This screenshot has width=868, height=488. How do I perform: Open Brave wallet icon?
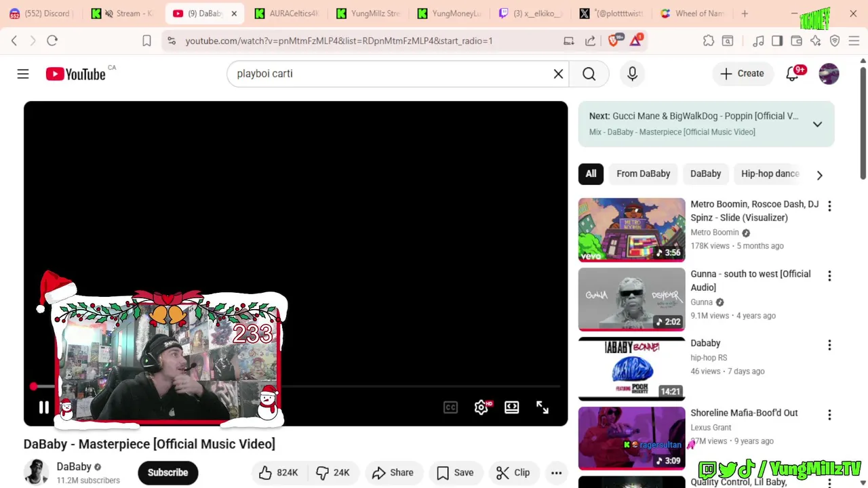(796, 41)
